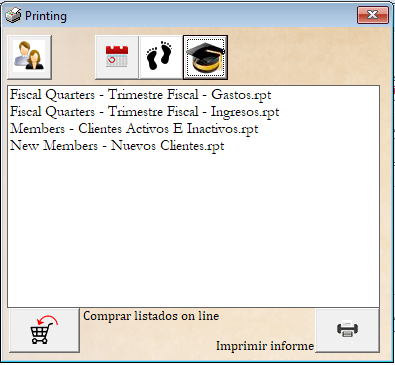Click the printer icon to print report

pyautogui.click(x=347, y=330)
